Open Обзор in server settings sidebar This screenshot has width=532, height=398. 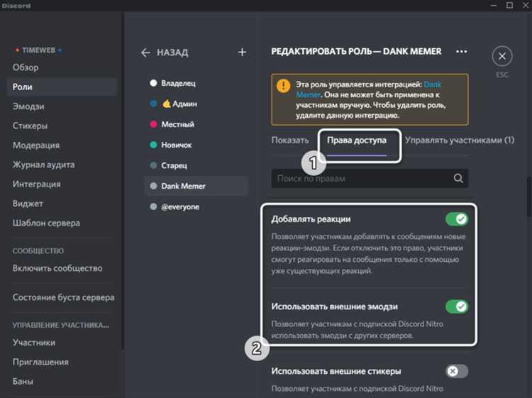(x=26, y=67)
